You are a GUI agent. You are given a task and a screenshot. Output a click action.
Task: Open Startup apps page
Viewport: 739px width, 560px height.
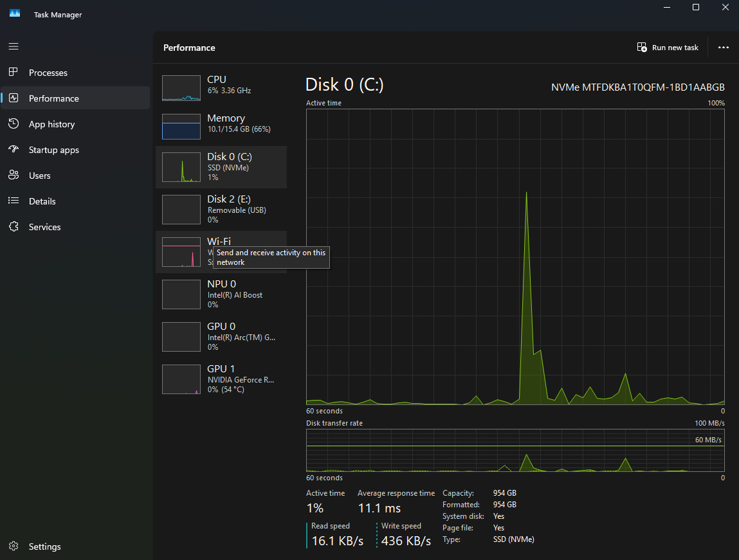pyautogui.click(x=75, y=150)
